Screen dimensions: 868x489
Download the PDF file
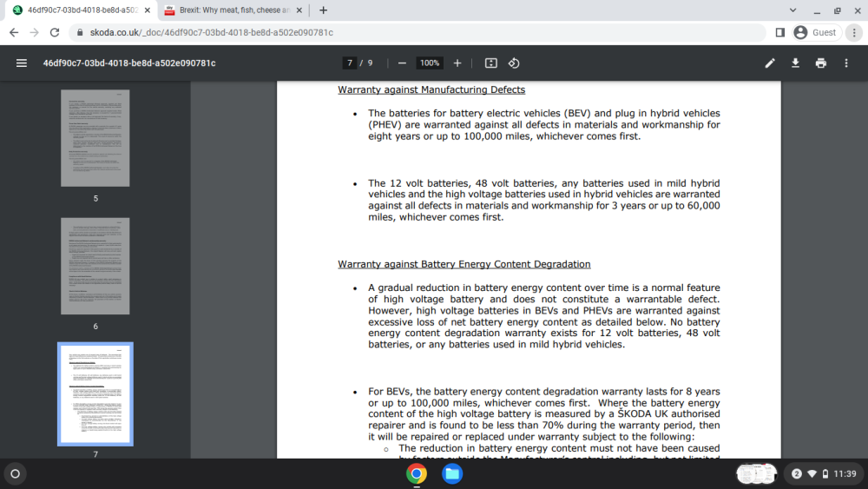coord(795,63)
